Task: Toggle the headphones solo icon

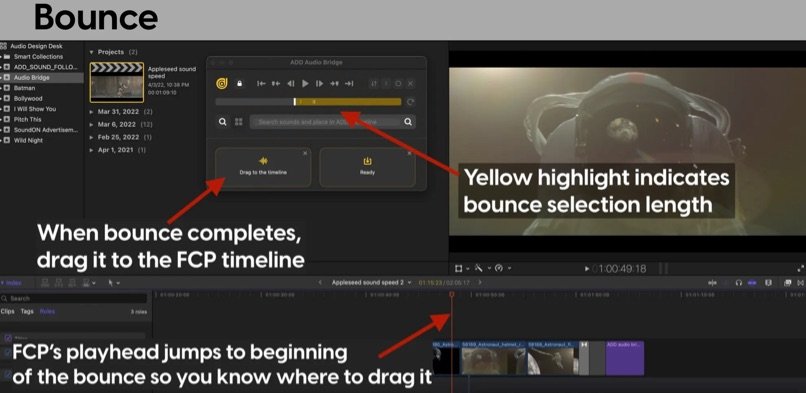Action: (x=739, y=283)
